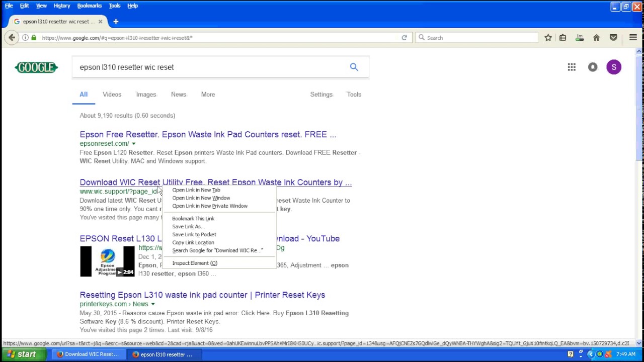Open the Google apps grid

(572, 67)
